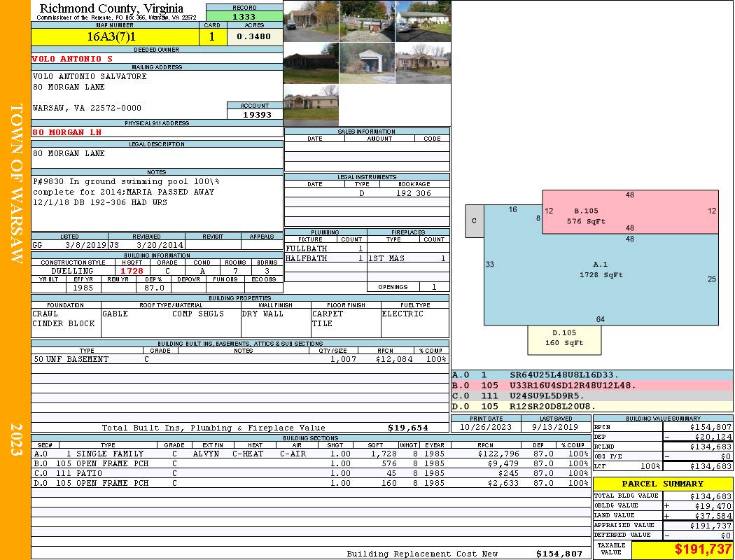735x560 pixels.
Task: Click the acres value 0.3480
Action: (x=253, y=36)
